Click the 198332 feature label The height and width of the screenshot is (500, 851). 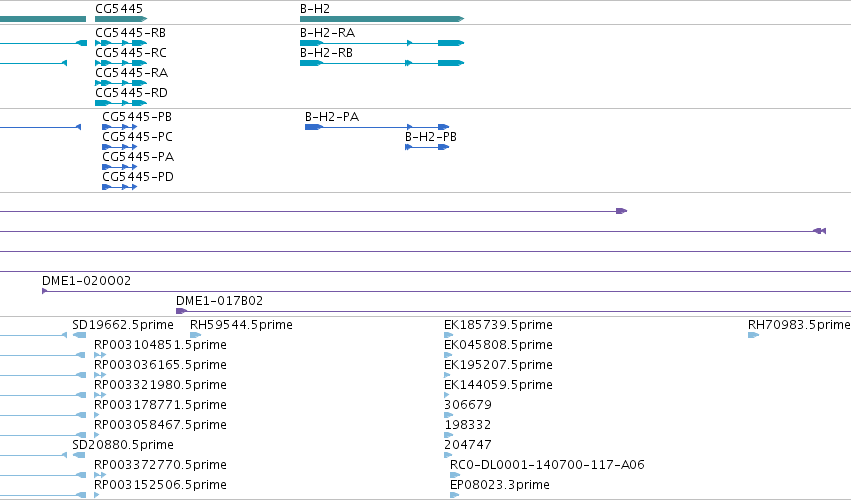467,425
